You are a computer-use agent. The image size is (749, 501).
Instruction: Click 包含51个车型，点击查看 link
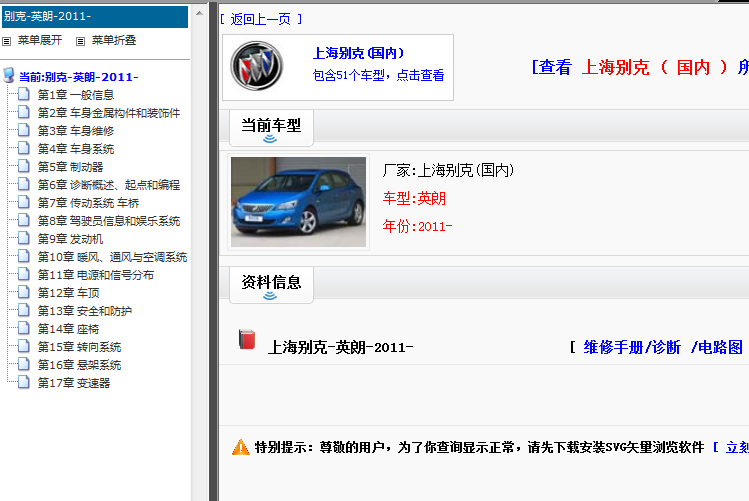[378, 75]
